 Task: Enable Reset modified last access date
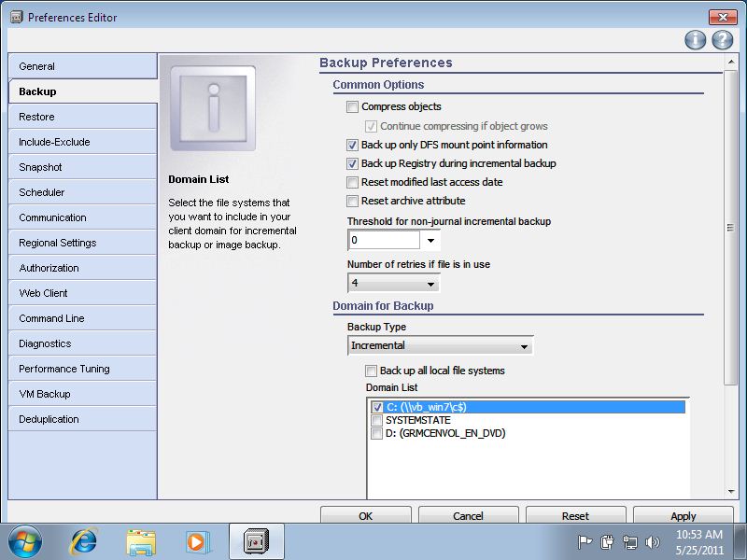pyautogui.click(x=353, y=182)
